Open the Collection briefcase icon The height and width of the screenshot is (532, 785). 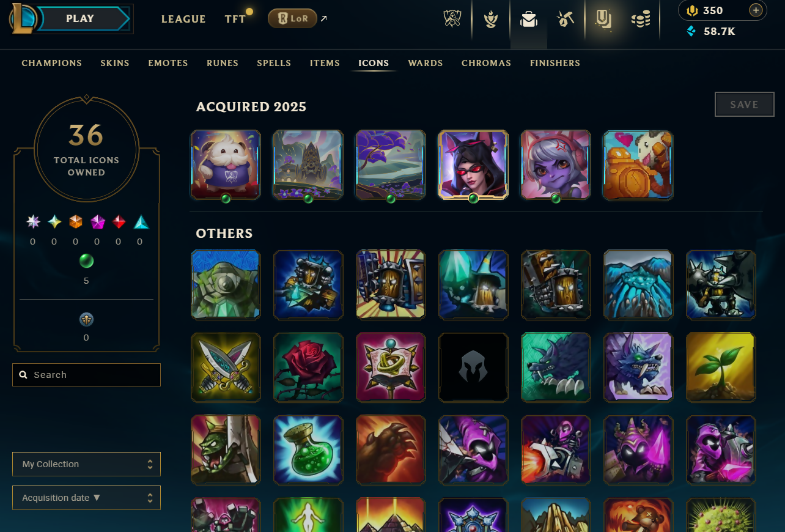tap(529, 20)
